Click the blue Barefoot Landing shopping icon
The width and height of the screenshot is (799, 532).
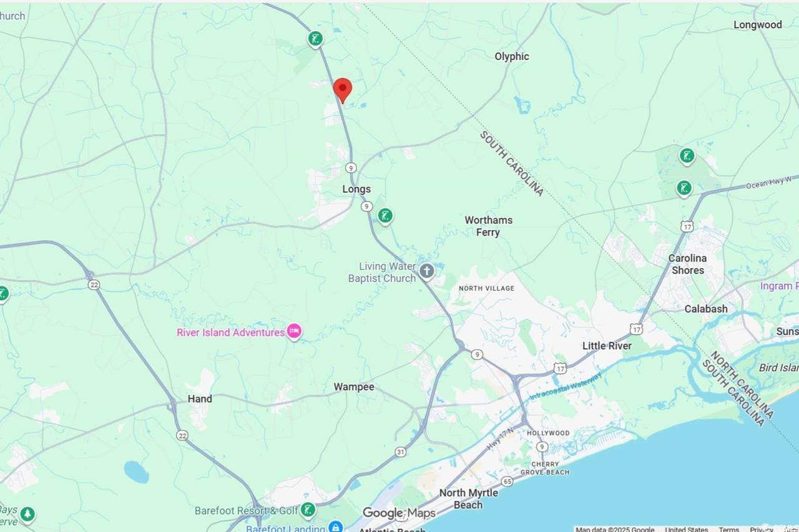pos(336,527)
